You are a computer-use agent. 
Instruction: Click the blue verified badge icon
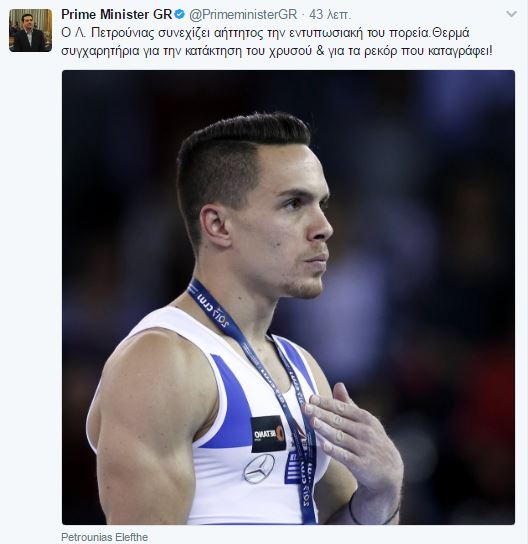coord(180,15)
